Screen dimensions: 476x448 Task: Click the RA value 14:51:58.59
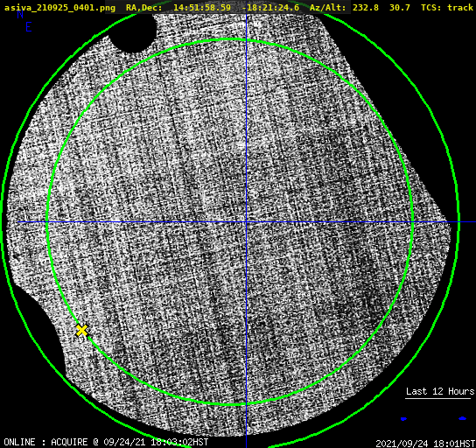pos(202,7)
